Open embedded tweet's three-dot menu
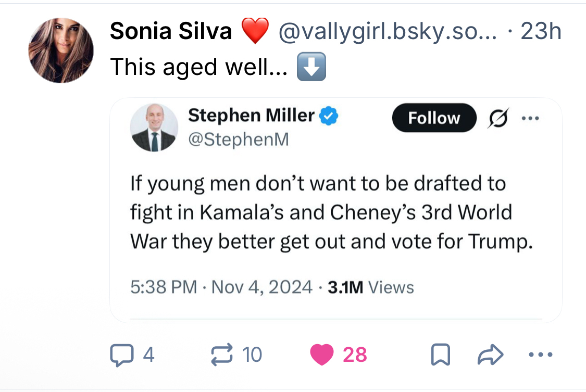This screenshot has width=586, height=392. (x=530, y=118)
